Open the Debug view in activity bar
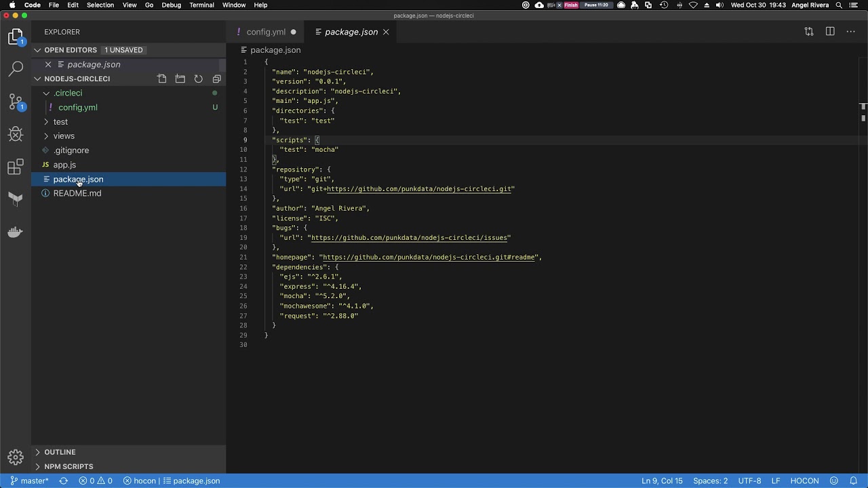868x488 pixels. [16, 134]
